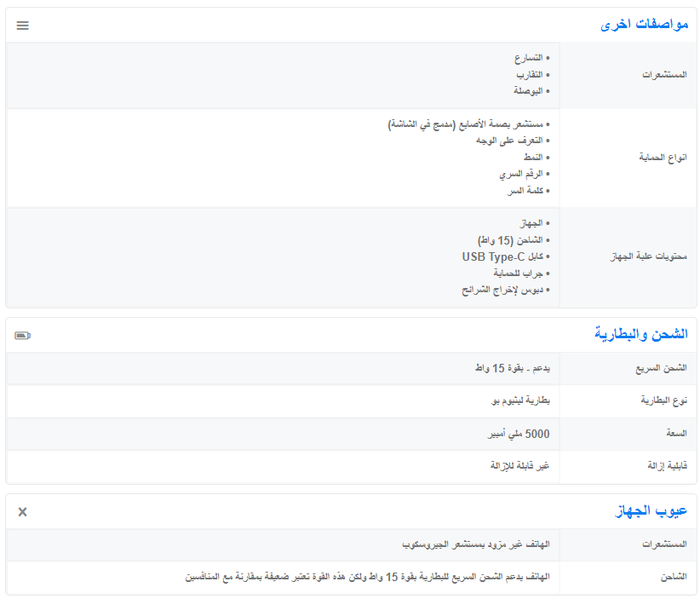Click the دبوس لإخراج الشرائح list item
Viewport: 700px width, 599px height.
pyautogui.click(x=505, y=290)
